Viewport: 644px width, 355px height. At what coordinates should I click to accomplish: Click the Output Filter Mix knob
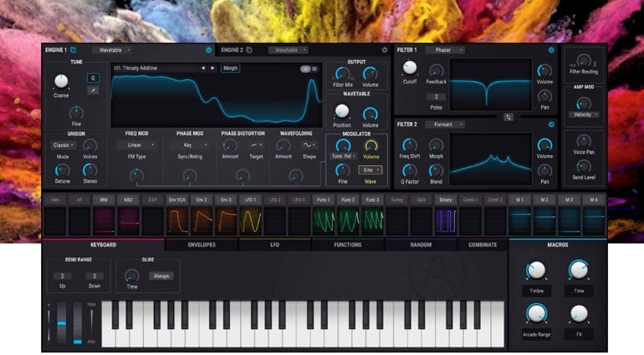343,74
